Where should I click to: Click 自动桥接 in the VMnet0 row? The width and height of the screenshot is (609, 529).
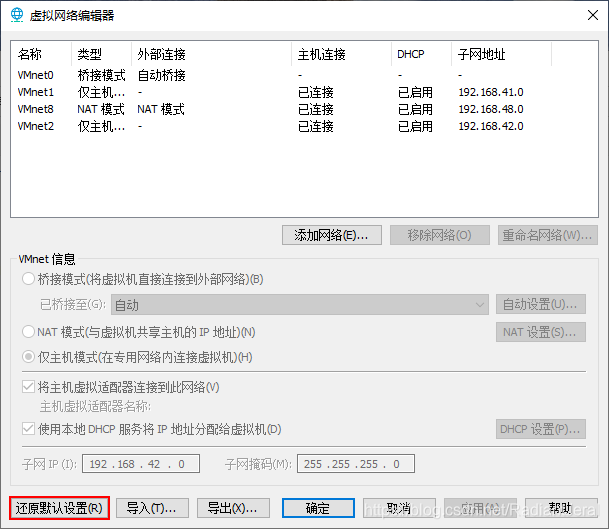[162, 75]
